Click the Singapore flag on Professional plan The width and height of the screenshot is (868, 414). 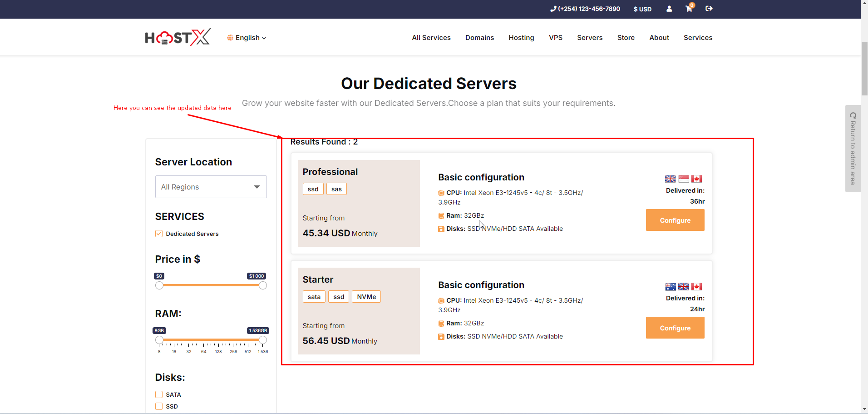tap(683, 179)
